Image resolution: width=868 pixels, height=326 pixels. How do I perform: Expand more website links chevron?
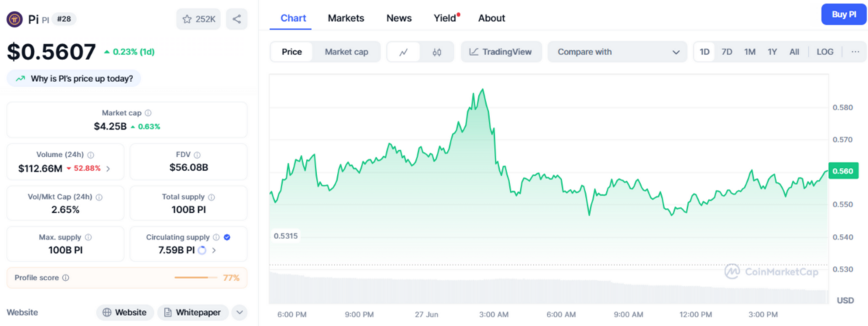pos(239,312)
